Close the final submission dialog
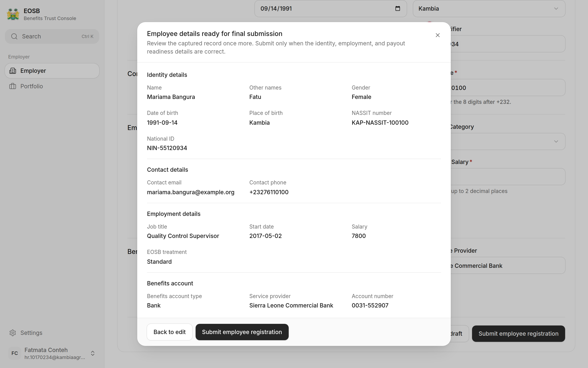Viewport: 588px width, 368px height. point(438,35)
